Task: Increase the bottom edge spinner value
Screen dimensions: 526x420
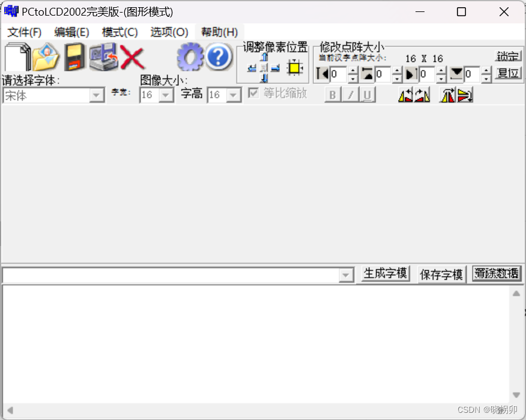Action: (486, 70)
